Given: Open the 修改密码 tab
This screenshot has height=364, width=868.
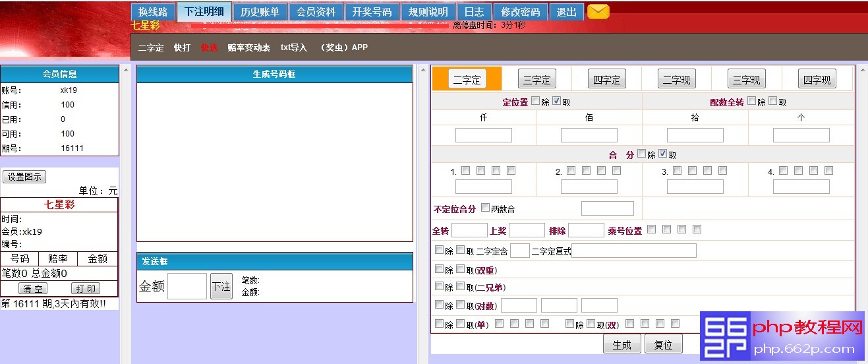Looking at the screenshot, I should pos(520,12).
